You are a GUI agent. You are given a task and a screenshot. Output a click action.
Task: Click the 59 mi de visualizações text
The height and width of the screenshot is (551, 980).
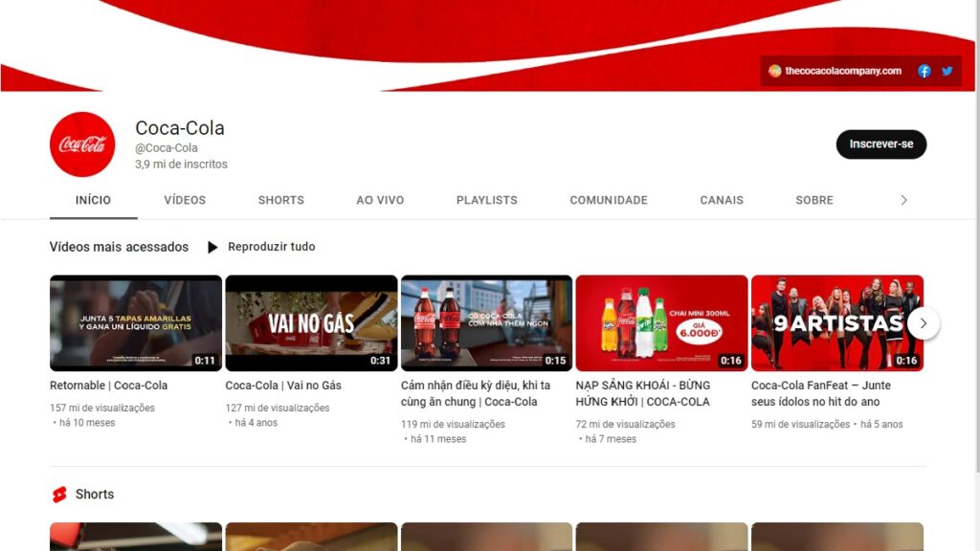801,424
